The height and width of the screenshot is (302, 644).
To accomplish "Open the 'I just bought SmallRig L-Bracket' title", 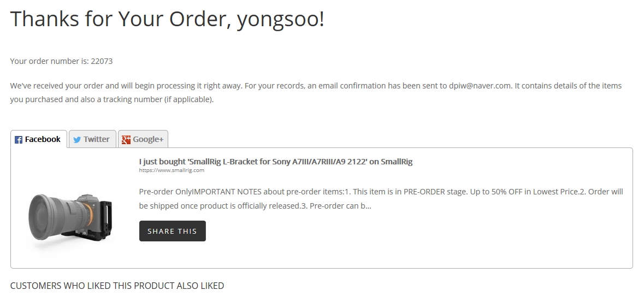I will tap(276, 162).
